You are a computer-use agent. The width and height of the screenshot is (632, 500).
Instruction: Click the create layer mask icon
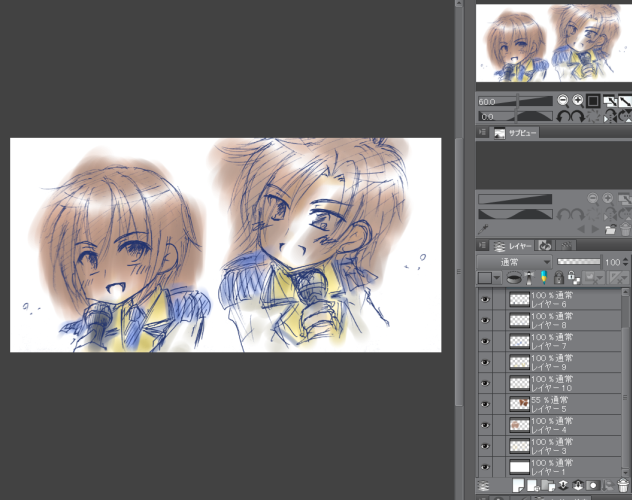(593, 485)
